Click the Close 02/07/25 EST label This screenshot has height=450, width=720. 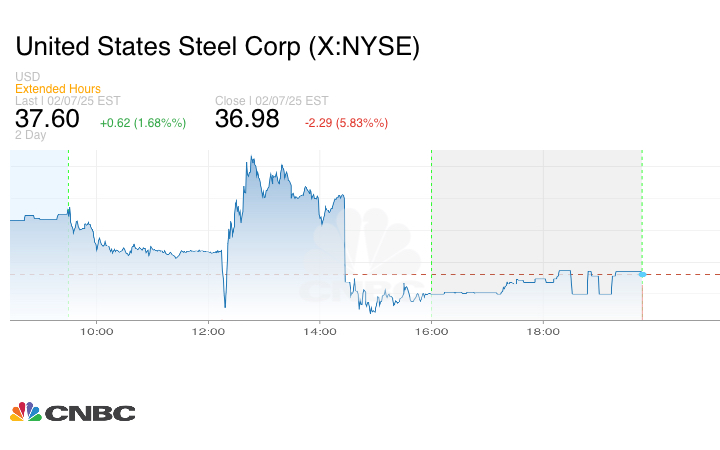[271, 100]
